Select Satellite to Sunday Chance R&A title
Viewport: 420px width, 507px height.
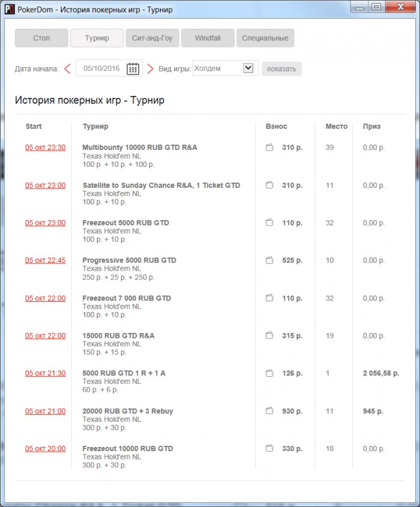click(x=161, y=185)
